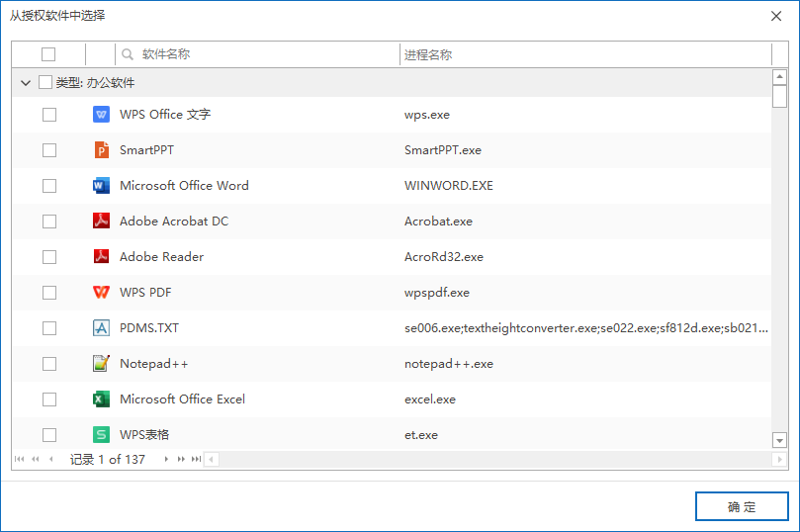
Task: Go to next page of records
Action: pos(181,459)
